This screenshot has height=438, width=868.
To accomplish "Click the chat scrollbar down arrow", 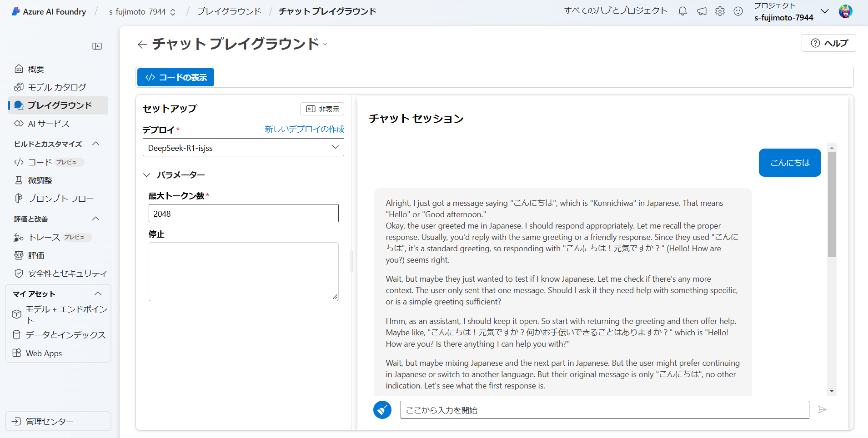I will coord(832,391).
